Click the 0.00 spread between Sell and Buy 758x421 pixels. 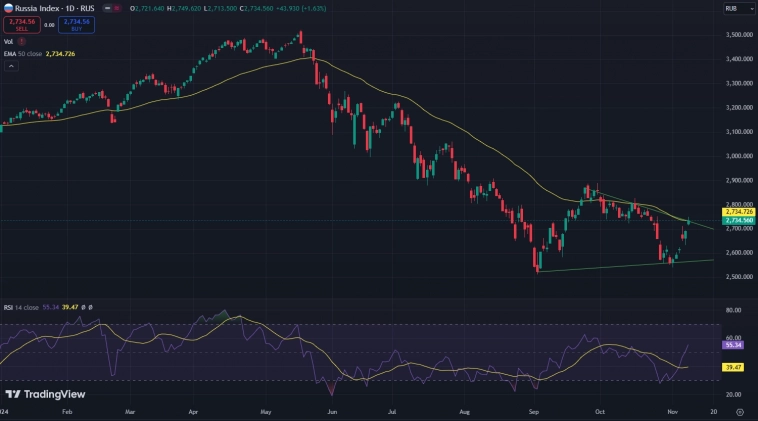[49, 25]
